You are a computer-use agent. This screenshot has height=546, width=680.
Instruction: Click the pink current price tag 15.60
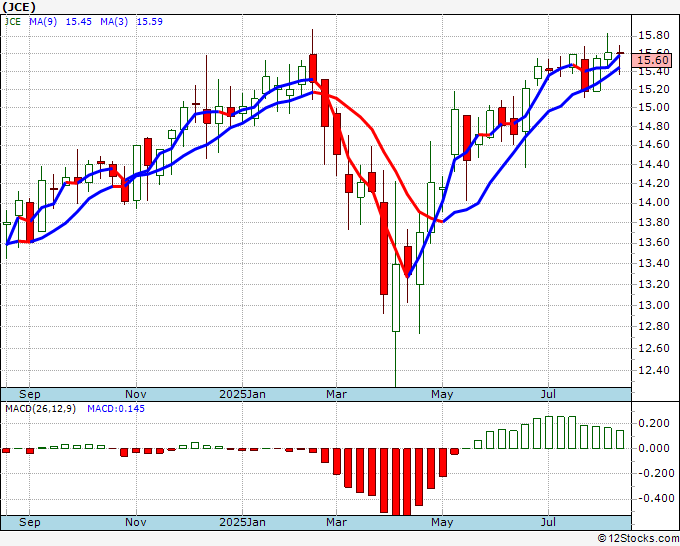[652, 60]
